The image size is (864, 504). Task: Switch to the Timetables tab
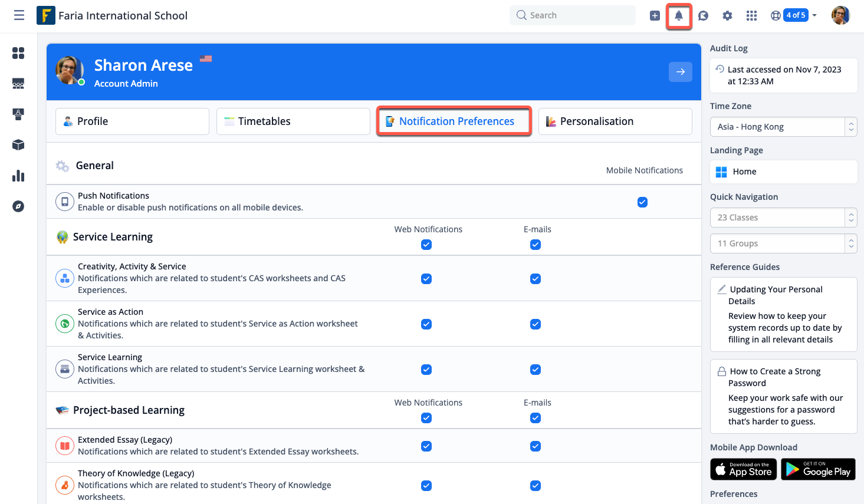(293, 121)
